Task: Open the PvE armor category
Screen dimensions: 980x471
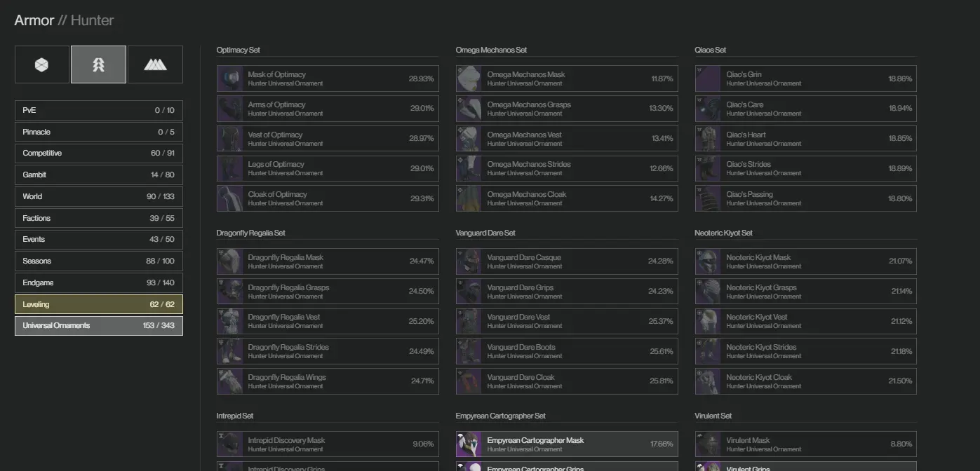Action: point(98,110)
